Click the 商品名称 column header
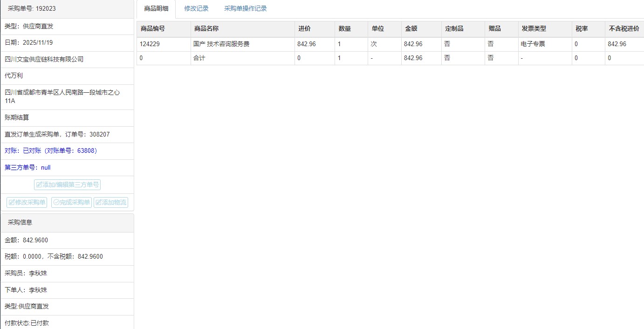The height and width of the screenshot is (329, 644). coord(206,29)
